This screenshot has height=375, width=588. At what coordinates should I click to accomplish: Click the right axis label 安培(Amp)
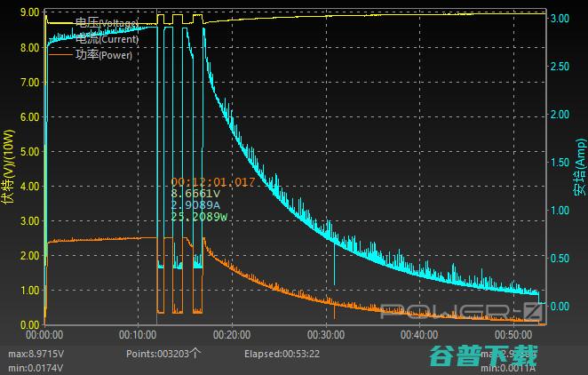tap(579, 167)
